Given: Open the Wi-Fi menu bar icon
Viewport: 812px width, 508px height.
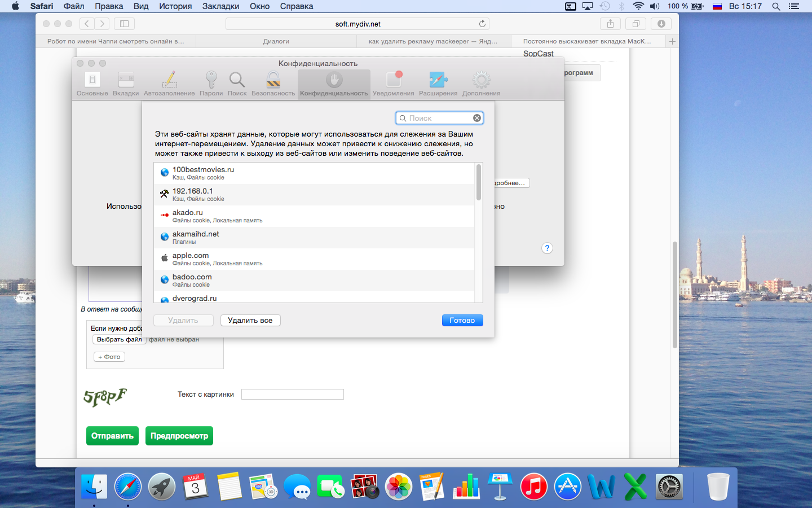Looking at the screenshot, I should [x=638, y=6].
